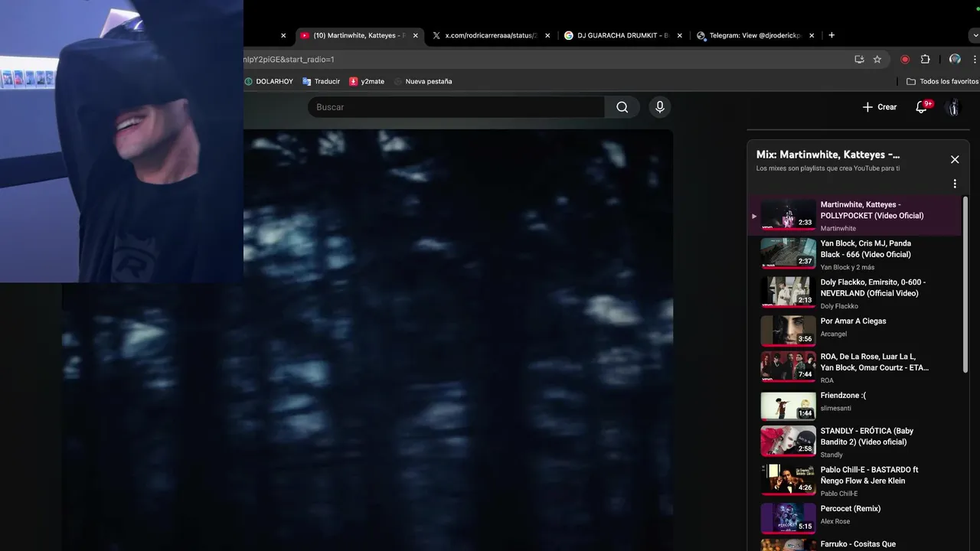Select title 'Yan Block, Cris MJ, Panda Black - 666'
This screenshot has width=980, height=551.
pos(866,249)
